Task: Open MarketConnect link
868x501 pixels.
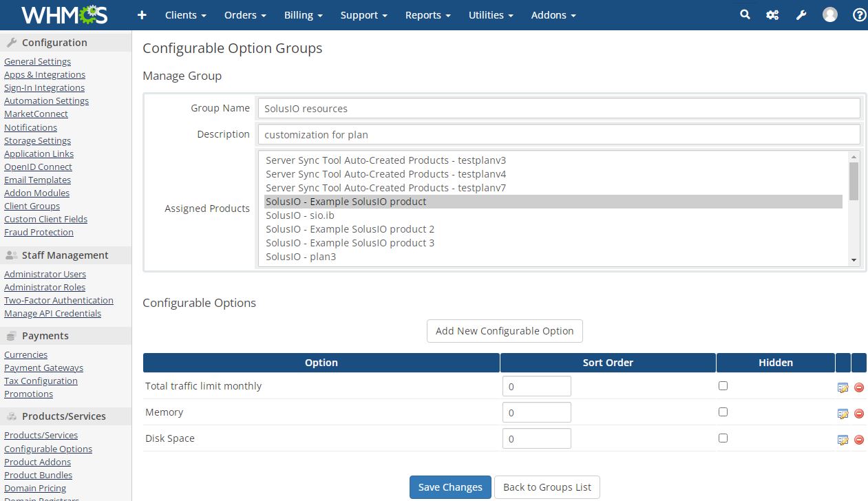Action: tap(36, 114)
